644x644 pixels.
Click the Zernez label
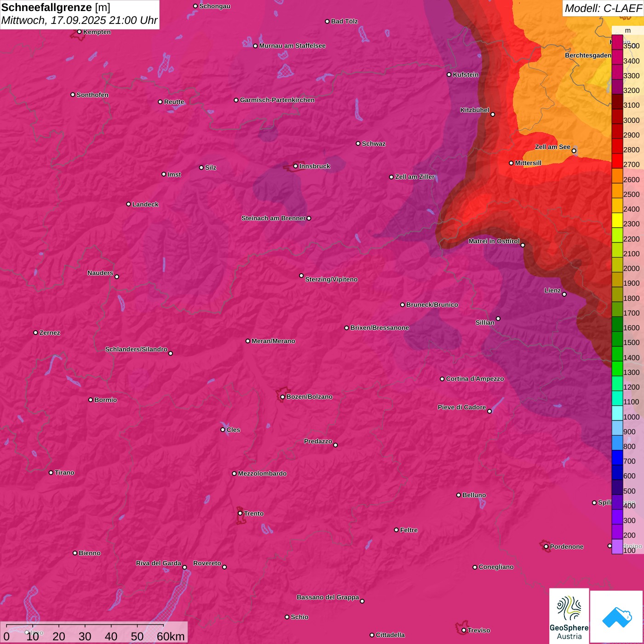[50, 333]
